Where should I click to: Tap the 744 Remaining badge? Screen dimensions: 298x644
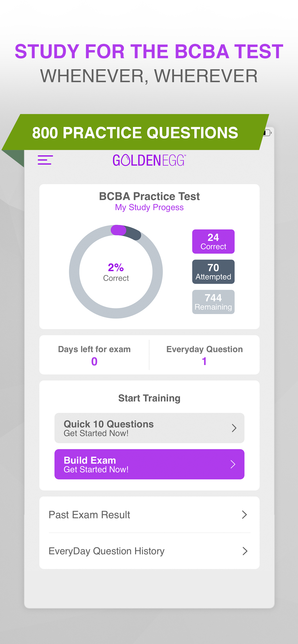[x=213, y=302]
